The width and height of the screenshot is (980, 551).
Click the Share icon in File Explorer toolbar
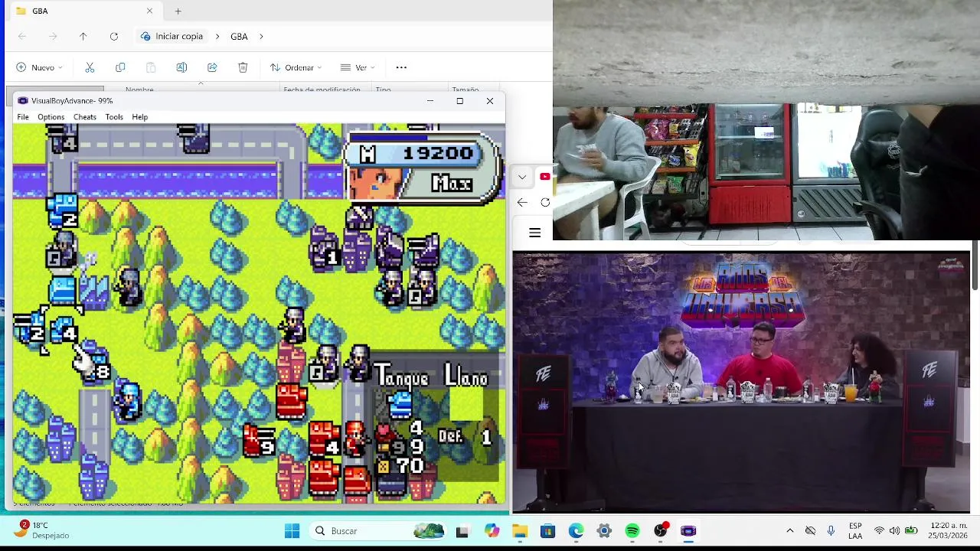click(212, 67)
